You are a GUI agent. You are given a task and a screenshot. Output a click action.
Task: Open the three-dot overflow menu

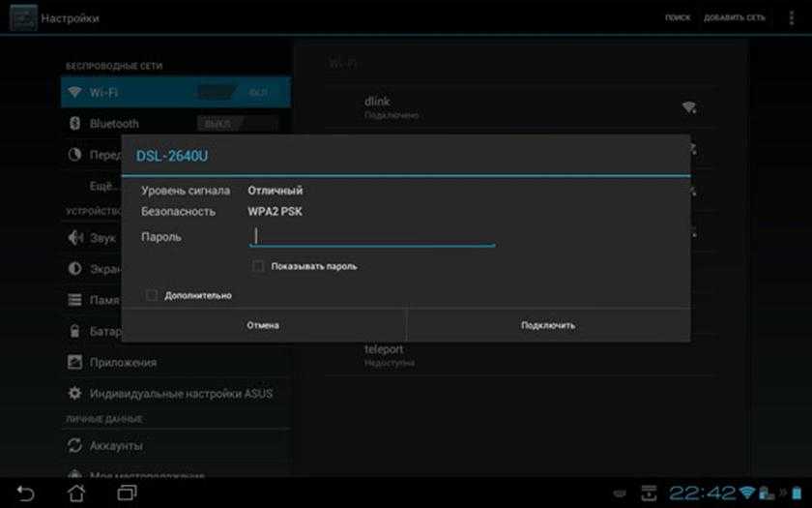[793, 17]
